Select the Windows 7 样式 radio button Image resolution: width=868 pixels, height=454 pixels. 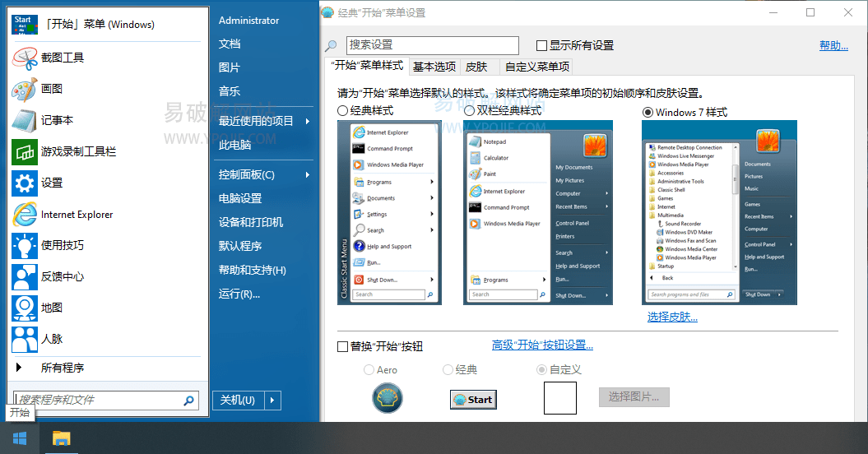click(648, 112)
